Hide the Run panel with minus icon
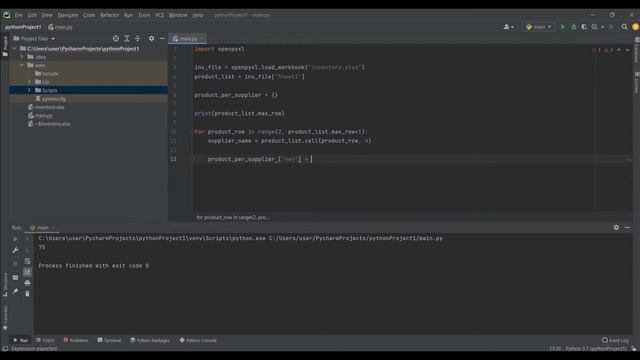 [x=627, y=227]
